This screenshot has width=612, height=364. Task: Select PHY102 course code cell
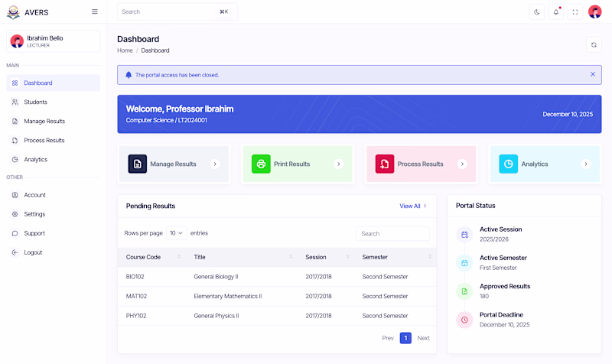coord(136,316)
